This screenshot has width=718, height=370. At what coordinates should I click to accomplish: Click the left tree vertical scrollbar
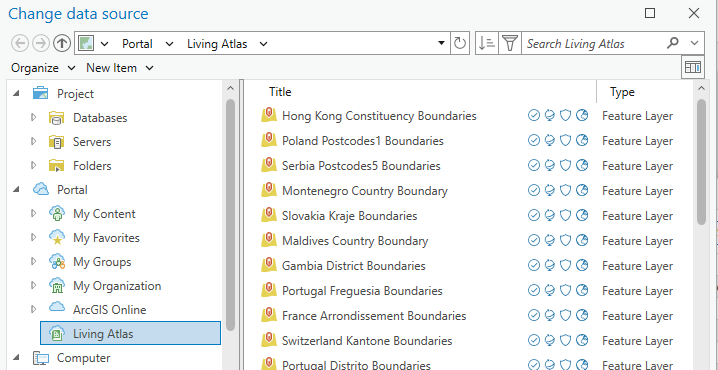230,215
